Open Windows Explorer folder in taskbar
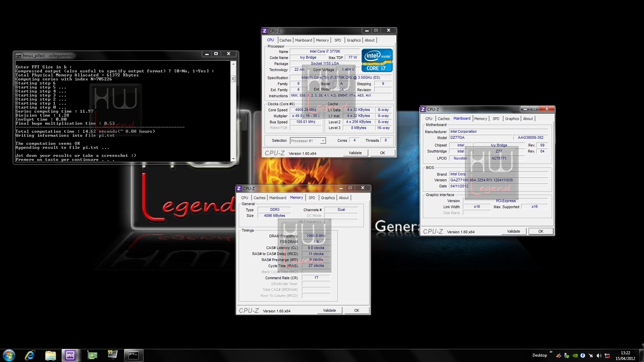The height and width of the screenshot is (362, 644). [x=50, y=355]
